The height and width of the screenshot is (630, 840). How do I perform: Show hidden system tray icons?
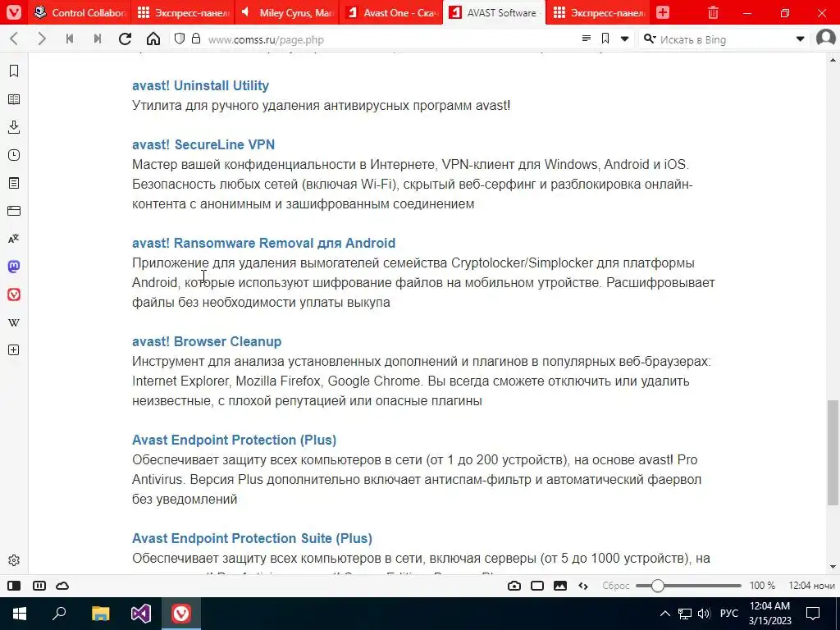point(664,614)
